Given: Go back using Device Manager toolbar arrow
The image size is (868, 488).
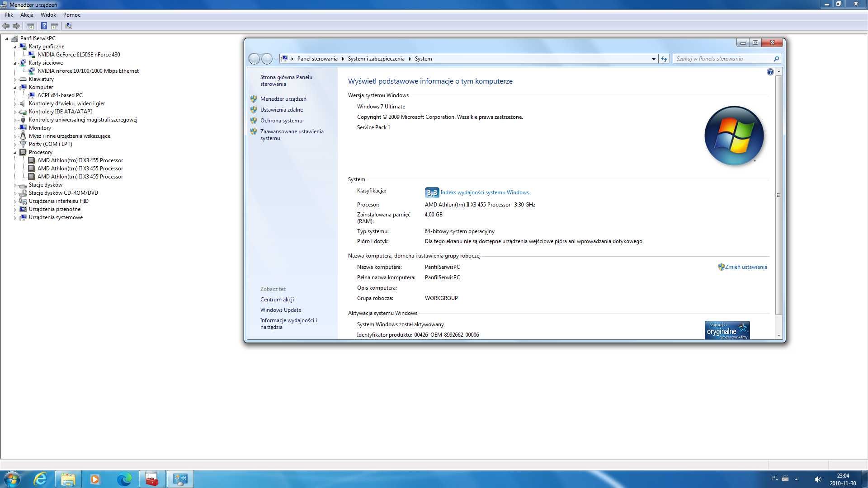Looking at the screenshot, I should tap(6, 26).
